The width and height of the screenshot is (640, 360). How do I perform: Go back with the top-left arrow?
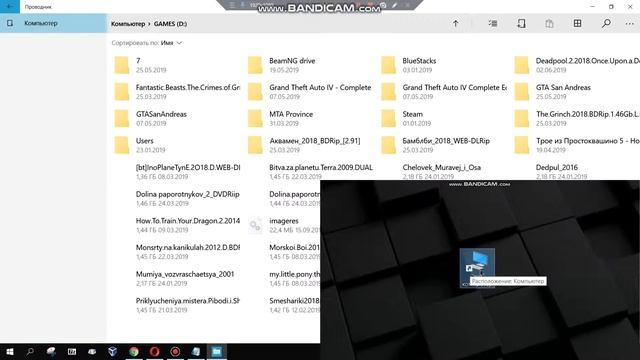coord(9,7)
